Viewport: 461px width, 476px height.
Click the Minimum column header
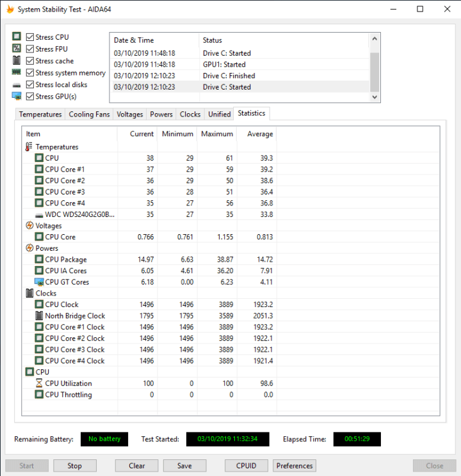click(x=177, y=134)
